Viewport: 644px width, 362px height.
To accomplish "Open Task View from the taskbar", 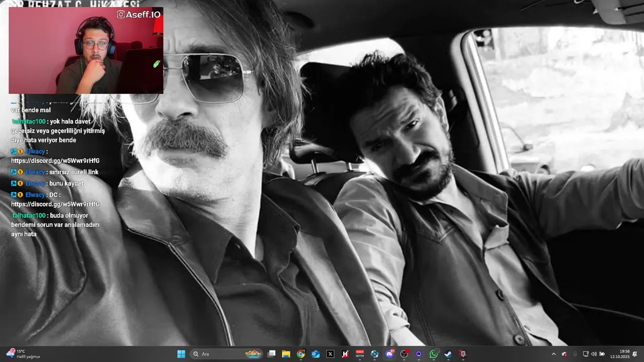I will (272, 354).
